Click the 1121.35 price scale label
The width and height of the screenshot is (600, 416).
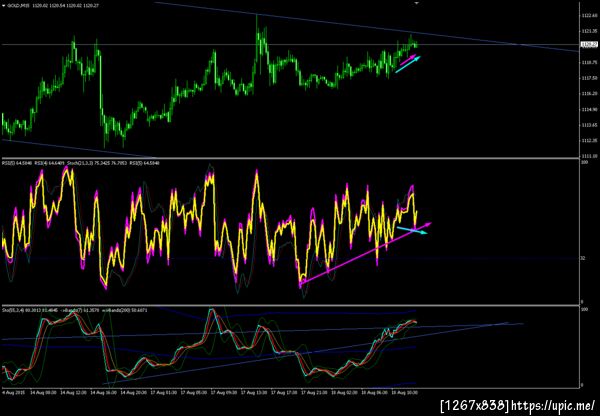(589, 31)
